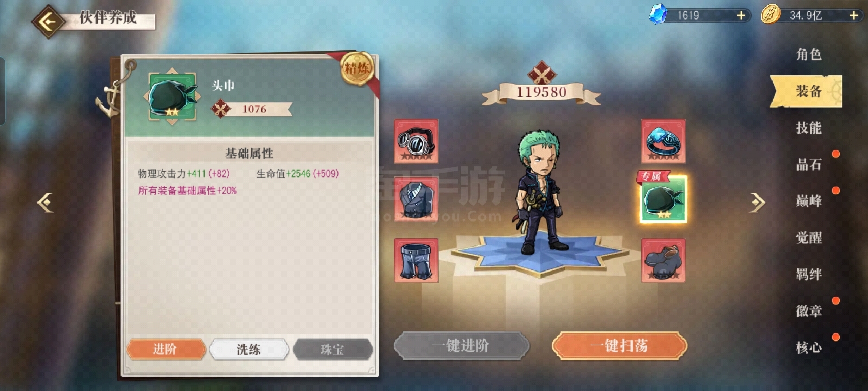Select the blue gem ring equipment slot
The width and height of the screenshot is (868, 391).
point(663,141)
